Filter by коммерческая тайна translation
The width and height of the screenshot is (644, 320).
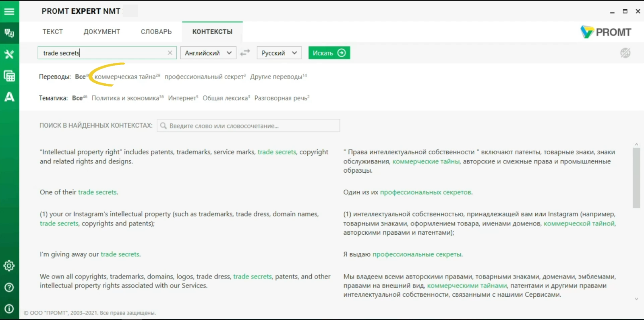pyautogui.click(x=127, y=76)
